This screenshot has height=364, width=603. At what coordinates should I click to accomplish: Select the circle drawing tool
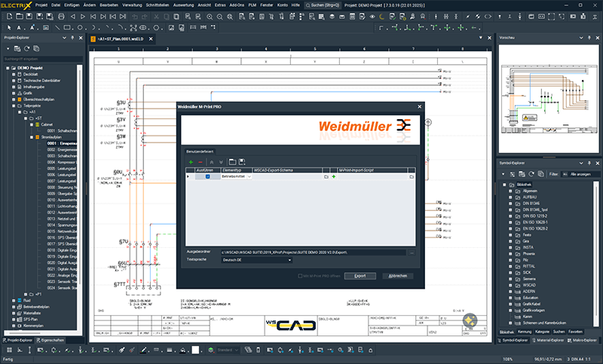[80, 28]
